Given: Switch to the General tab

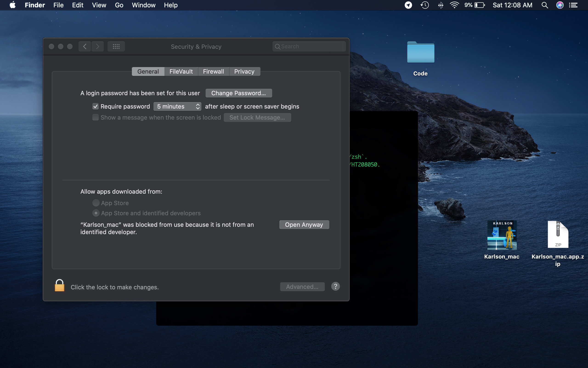Looking at the screenshot, I should (148, 72).
